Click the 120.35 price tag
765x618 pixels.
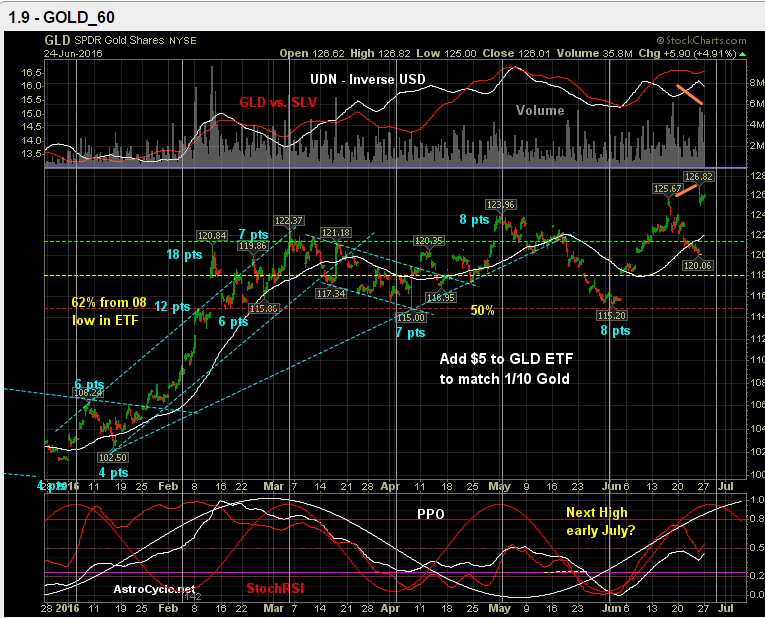(428, 240)
